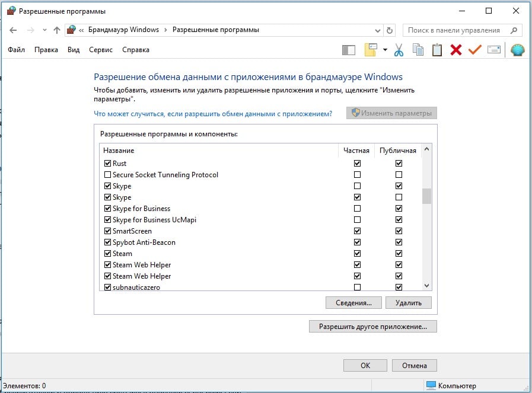Open the link about risks of allowing apps
The image size is (532, 393).
click(213, 114)
